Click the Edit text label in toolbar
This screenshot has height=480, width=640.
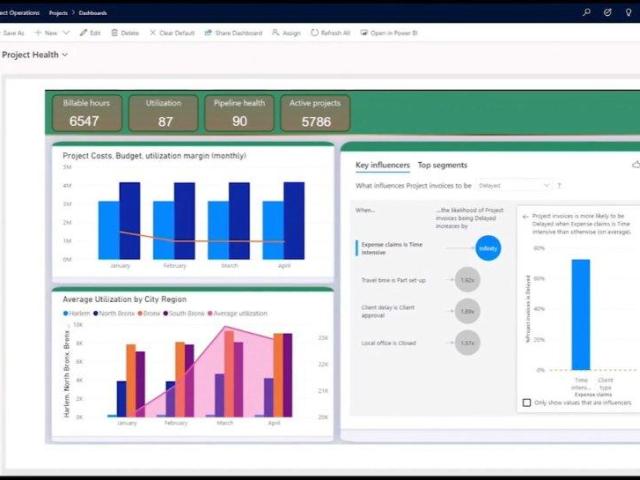click(95, 33)
